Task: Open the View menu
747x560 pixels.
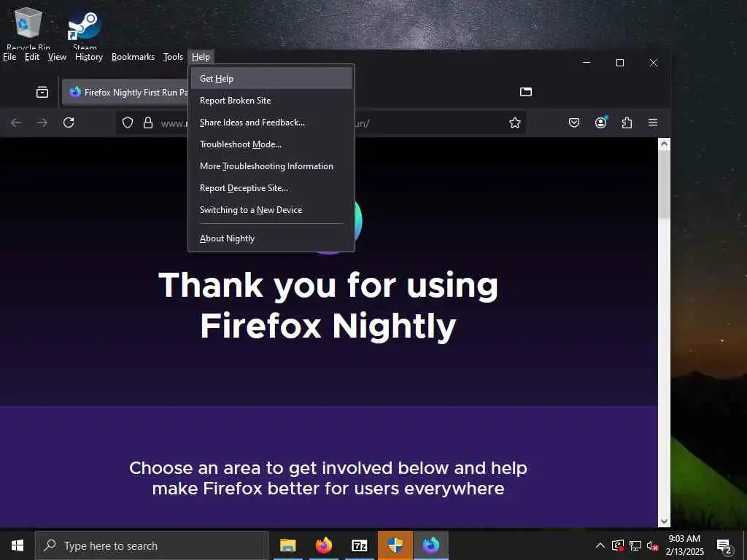Action: pyautogui.click(x=57, y=57)
